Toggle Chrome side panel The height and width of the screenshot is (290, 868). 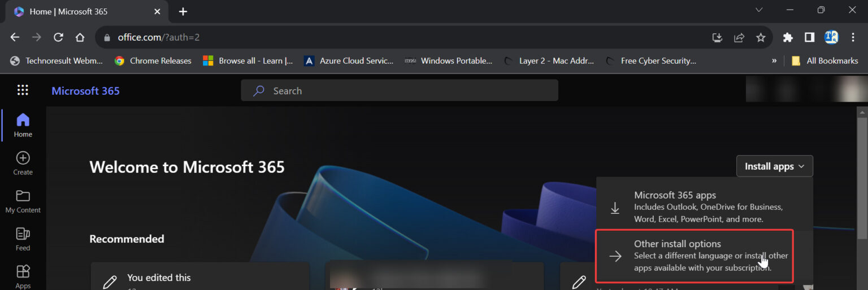point(809,38)
